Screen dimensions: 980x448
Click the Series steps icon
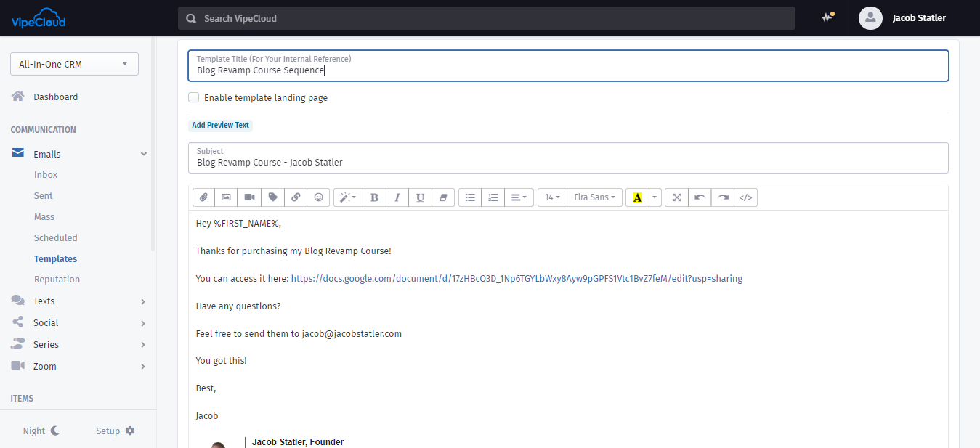click(x=18, y=343)
